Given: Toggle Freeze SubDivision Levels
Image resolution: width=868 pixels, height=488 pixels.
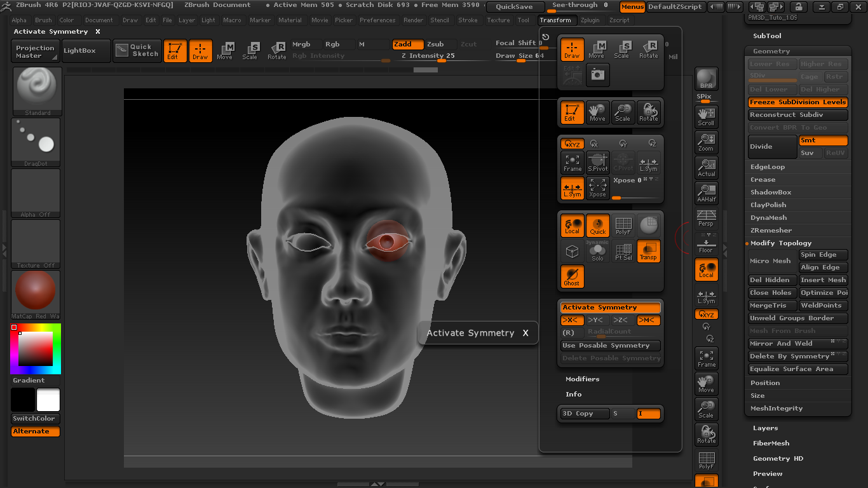Looking at the screenshot, I should [797, 102].
